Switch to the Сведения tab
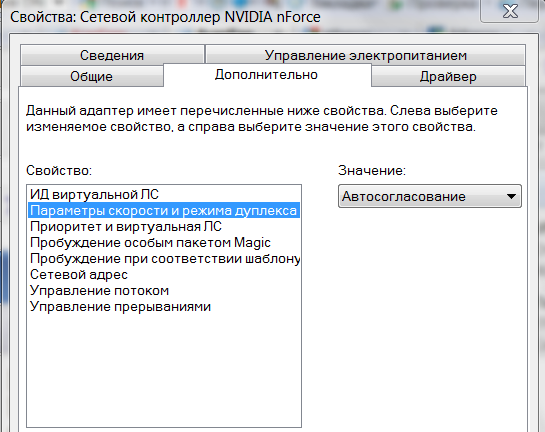Viewport: 545px width, 432px height. click(112, 55)
